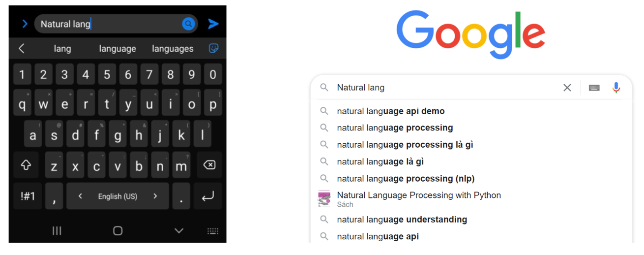Click the Google voice search microphone
644x255 pixels.
[x=616, y=88]
